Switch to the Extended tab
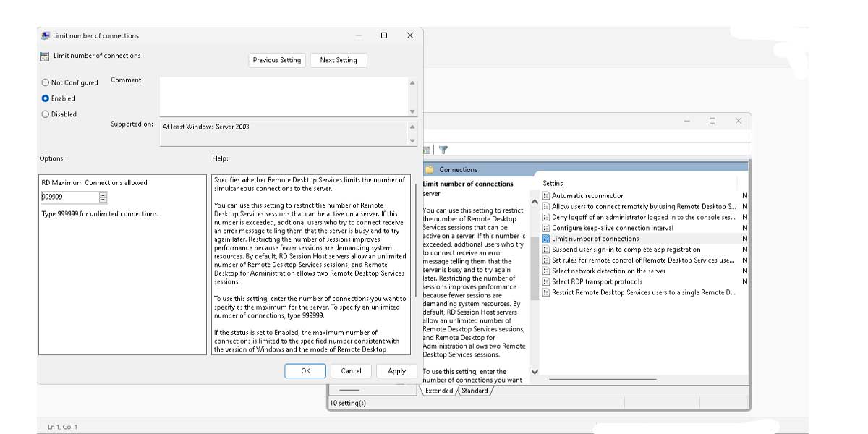Viewport: 868px width, 434px height. (x=438, y=391)
